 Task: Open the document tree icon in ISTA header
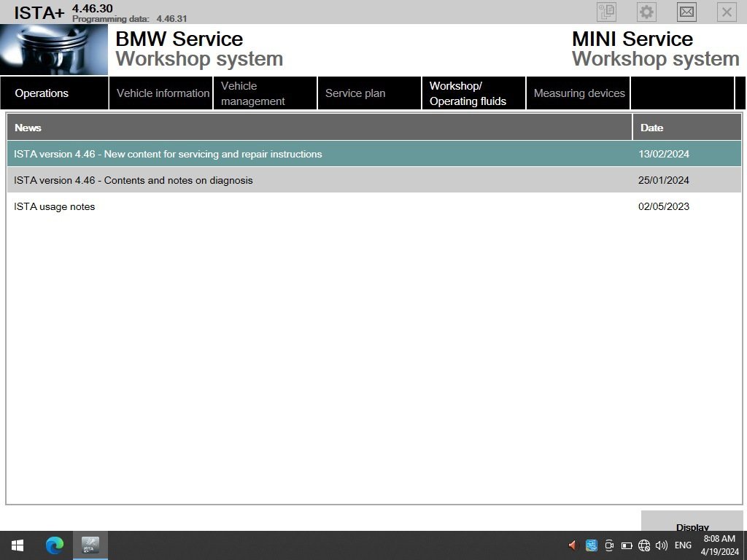(606, 12)
